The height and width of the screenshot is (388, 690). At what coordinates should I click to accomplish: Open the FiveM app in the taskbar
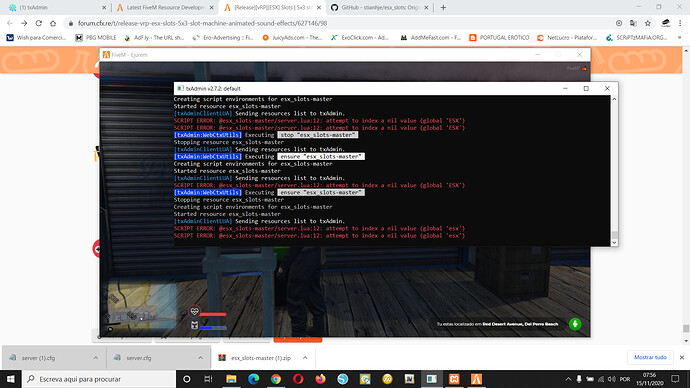click(477, 379)
